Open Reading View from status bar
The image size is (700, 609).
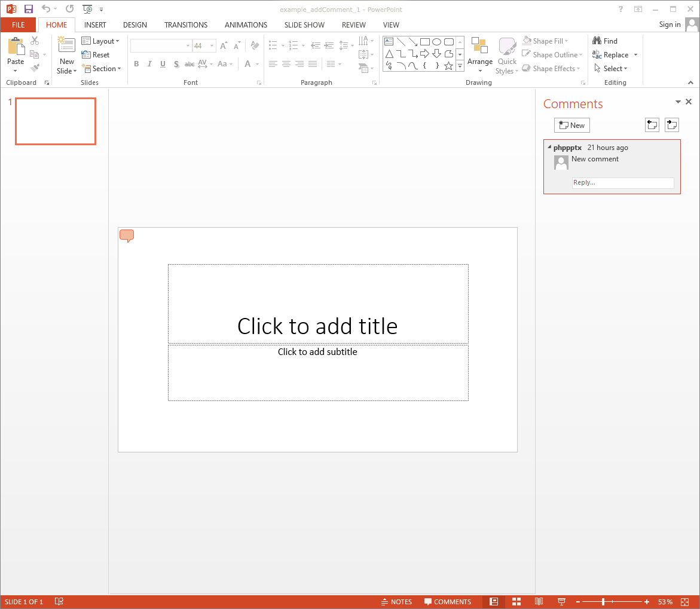pyautogui.click(x=539, y=602)
